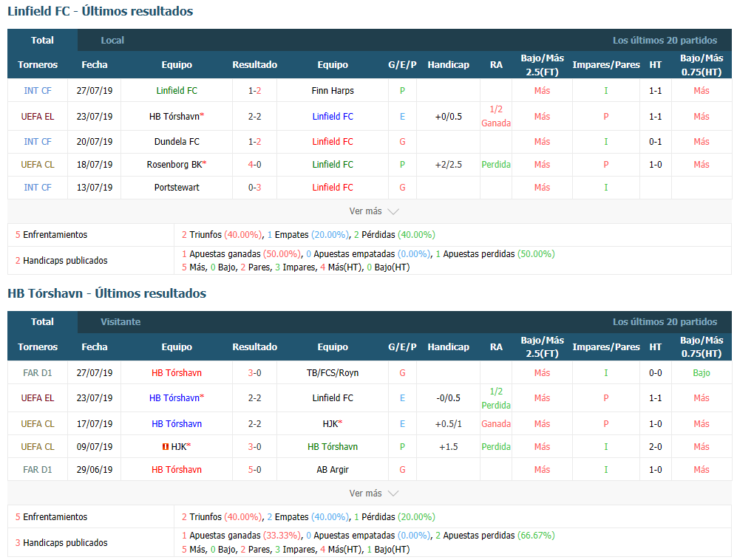Click the UEFA CL tournament in the 17/07/19 row
This screenshot has width=737, height=560.
38,424
